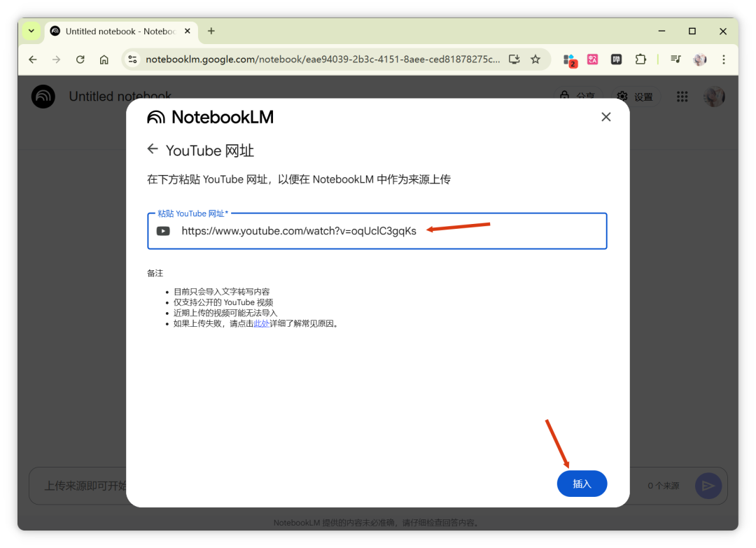Open the extension with red 2 badge
Image resolution: width=756 pixels, height=548 pixels.
570,60
